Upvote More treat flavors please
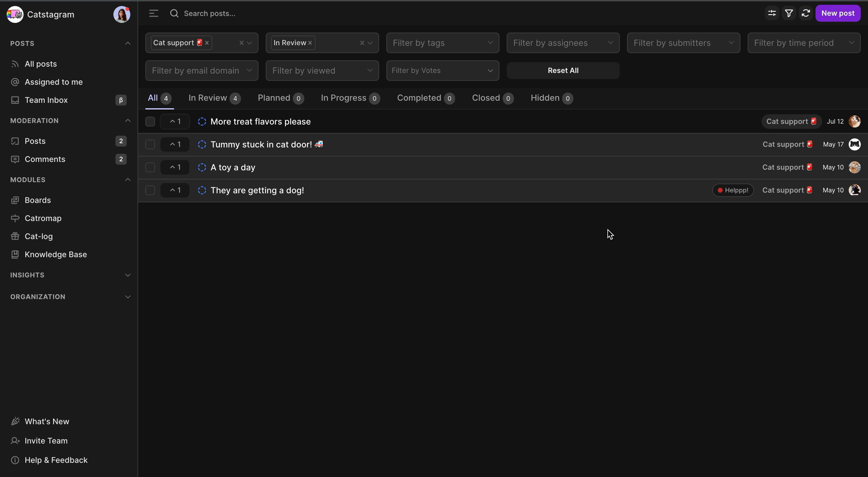Viewport: 868px width, 477px height. (175, 122)
